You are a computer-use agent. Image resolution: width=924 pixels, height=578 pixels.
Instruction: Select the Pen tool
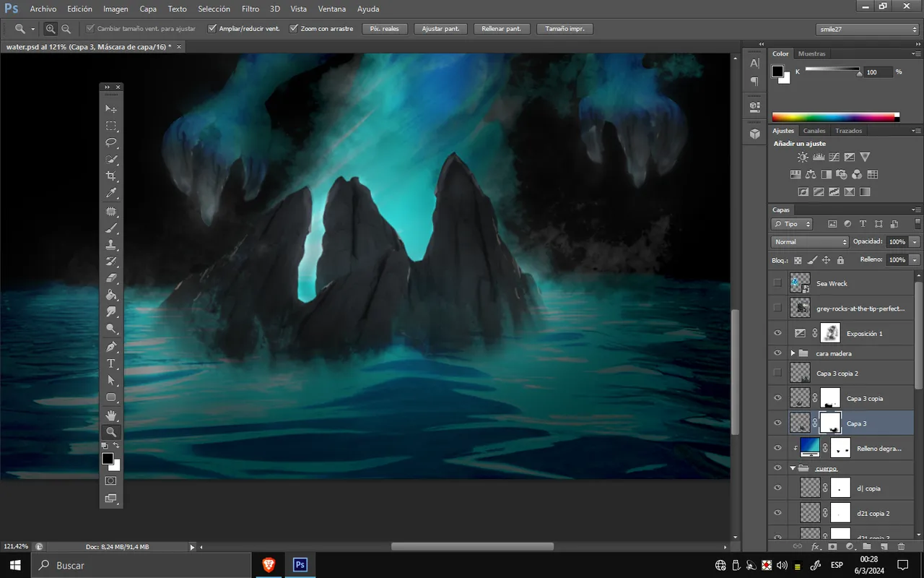pyautogui.click(x=111, y=347)
